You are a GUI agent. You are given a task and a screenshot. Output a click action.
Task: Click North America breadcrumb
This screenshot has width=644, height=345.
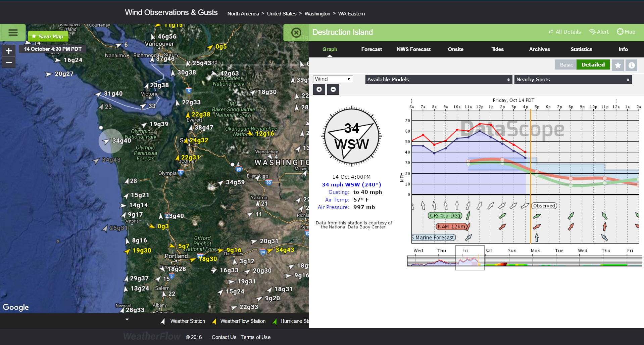click(x=243, y=14)
